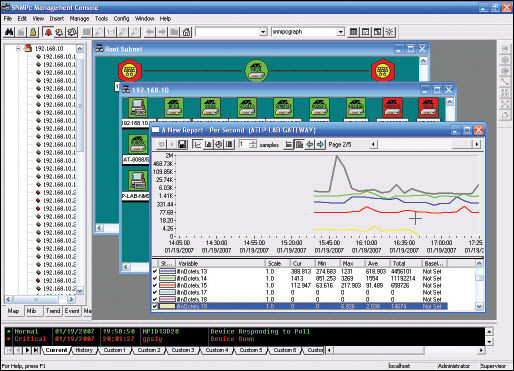Sort by the Total column header
Image resolution: width=514 pixels, height=371 pixels.
406,263
